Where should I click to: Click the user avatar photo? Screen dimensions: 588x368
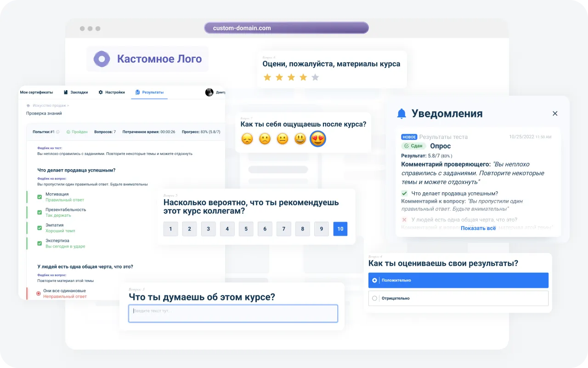(209, 92)
